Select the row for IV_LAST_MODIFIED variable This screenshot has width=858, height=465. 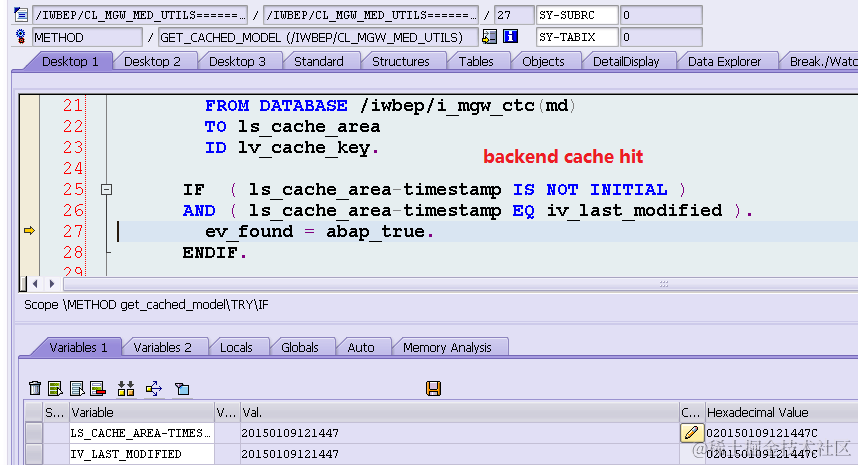(x=33, y=454)
